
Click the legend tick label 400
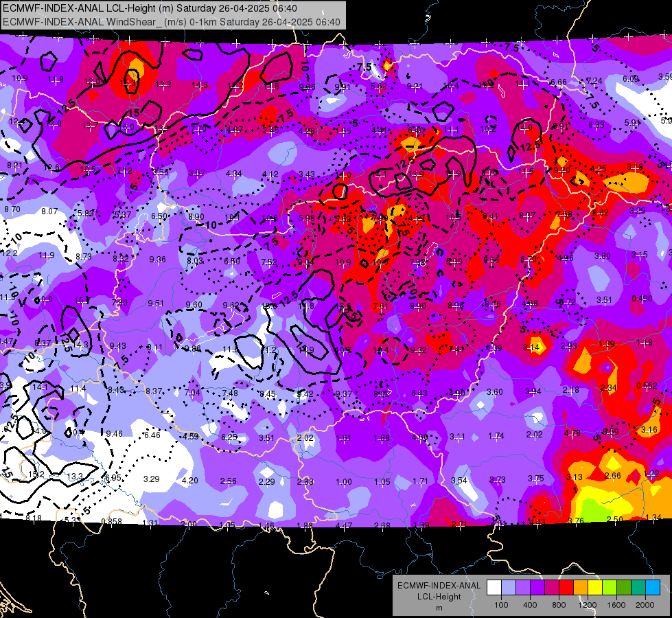click(x=530, y=605)
